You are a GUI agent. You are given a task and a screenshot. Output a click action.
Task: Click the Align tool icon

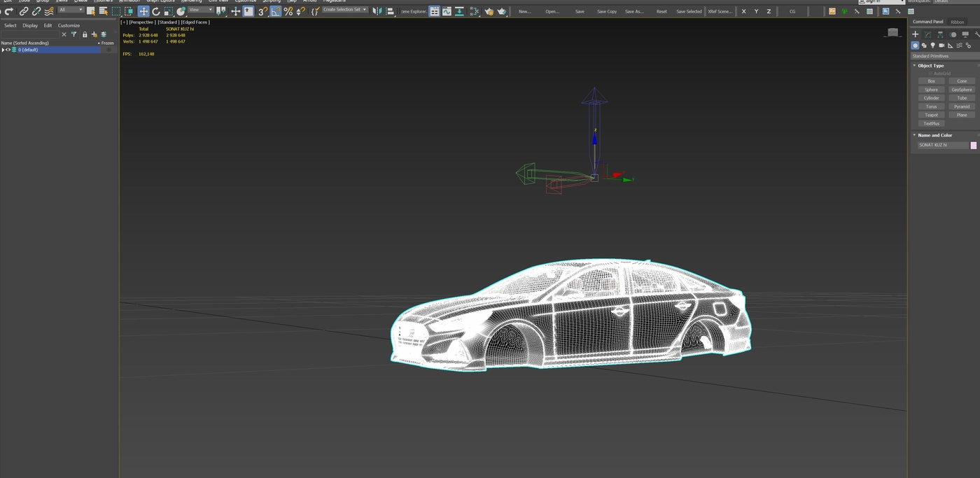pyautogui.click(x=390, y=11)
